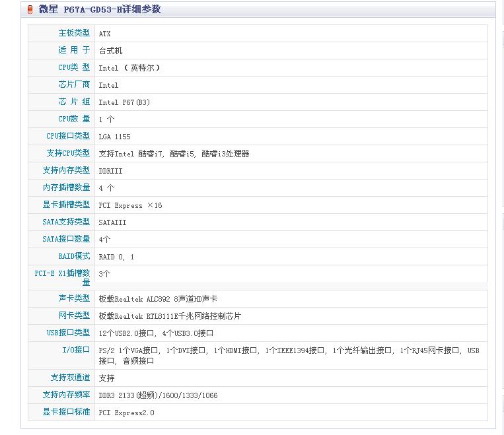This screenshot has width=504, height=435.
Task: Click the 支持内存频率 label
Action: 66,395
